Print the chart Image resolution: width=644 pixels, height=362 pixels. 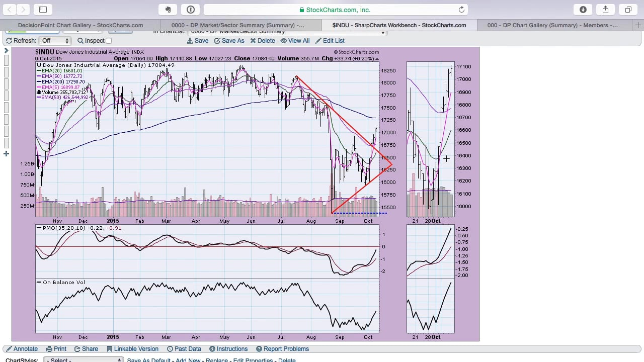[x=56, y=349]
